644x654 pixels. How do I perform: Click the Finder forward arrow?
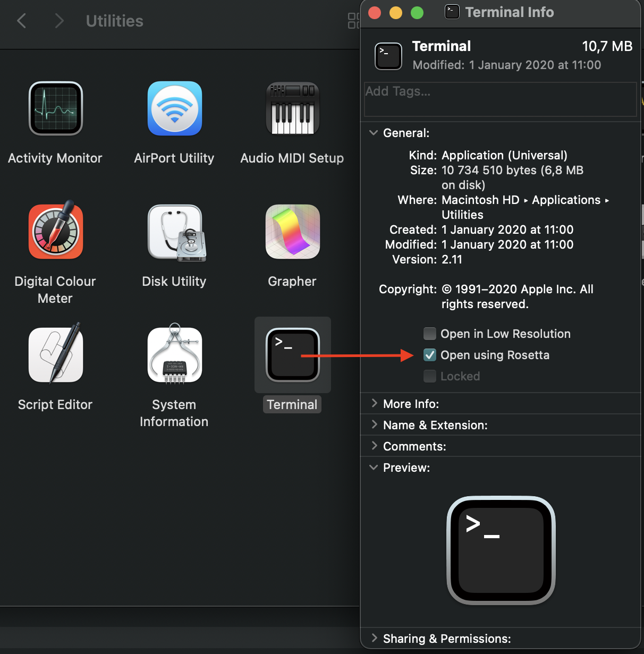(59, 21)
